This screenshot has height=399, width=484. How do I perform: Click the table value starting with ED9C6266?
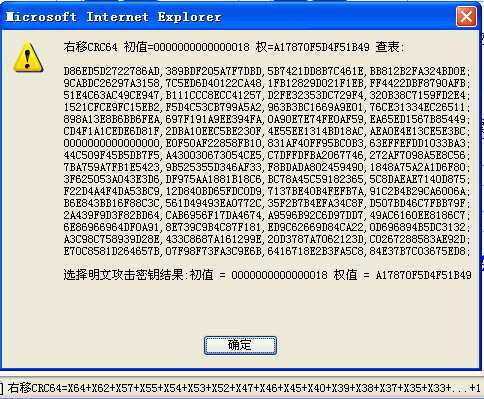(x=315, y=227)
